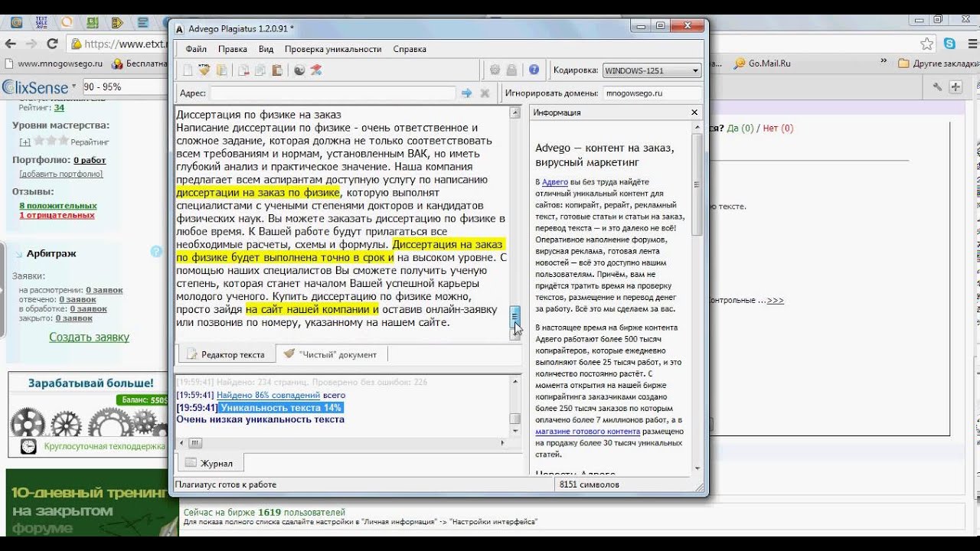Image resolution: width=980 pixels, height=551 pixels.
Task: Click the 90 - 95% input field
Action: click(125, 87)
